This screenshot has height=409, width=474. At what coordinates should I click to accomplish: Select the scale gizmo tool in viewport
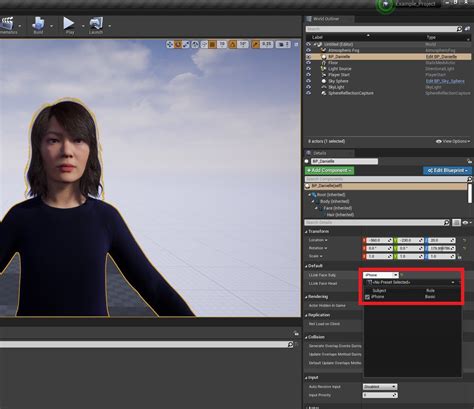186,44
